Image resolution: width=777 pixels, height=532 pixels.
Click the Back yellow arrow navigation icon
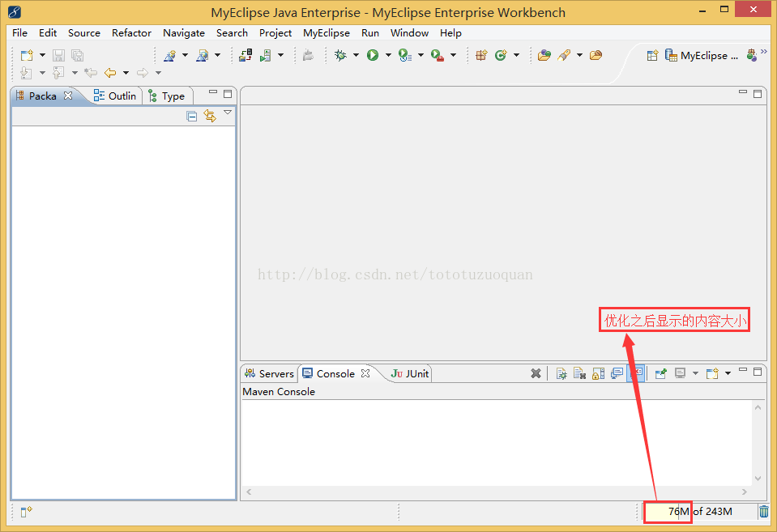point(110,73)
